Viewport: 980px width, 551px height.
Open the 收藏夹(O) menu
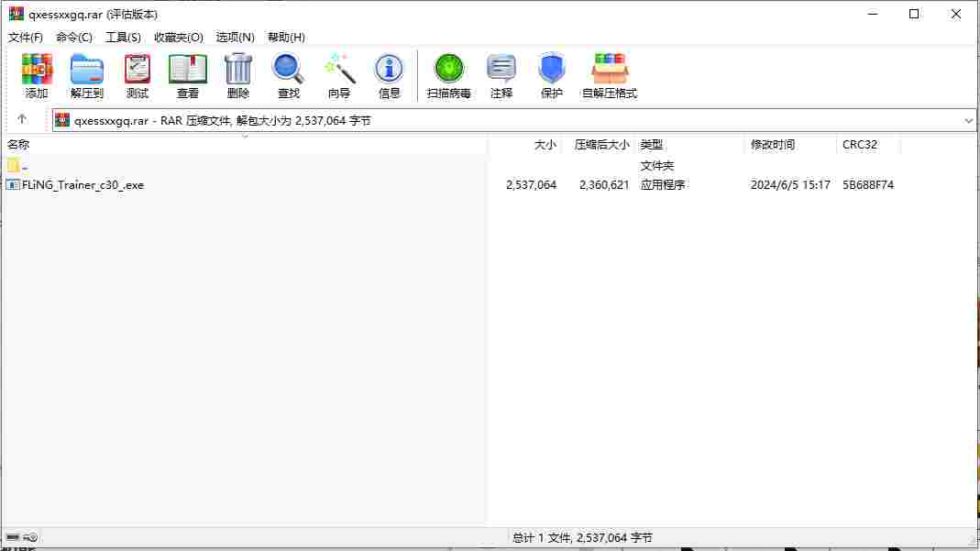pyautogui.click(x=179, y=37)
